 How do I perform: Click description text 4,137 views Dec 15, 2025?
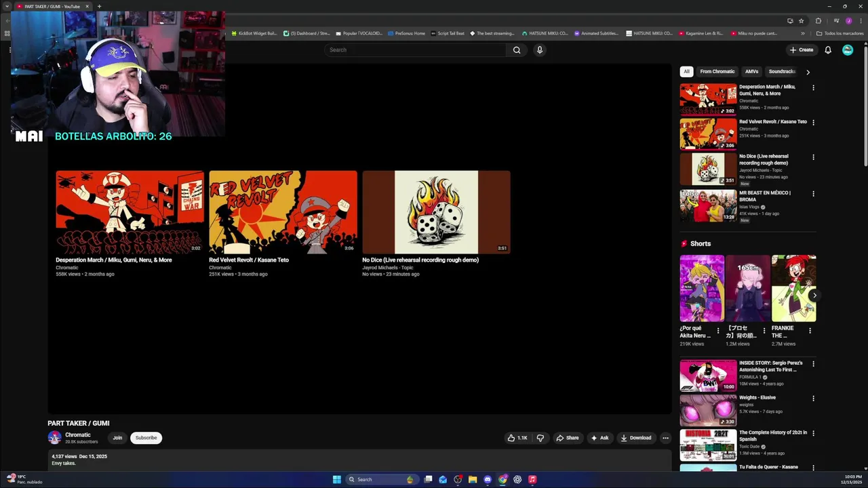tap(79, 456)
